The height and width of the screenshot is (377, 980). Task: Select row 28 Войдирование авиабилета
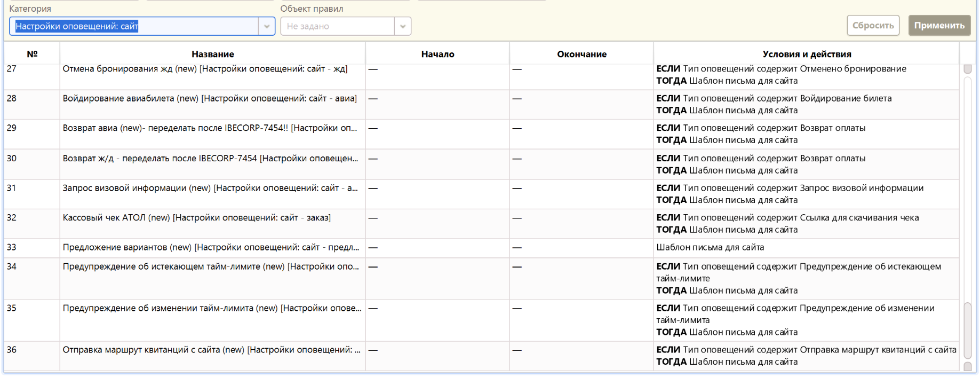(x=209, y=99)
